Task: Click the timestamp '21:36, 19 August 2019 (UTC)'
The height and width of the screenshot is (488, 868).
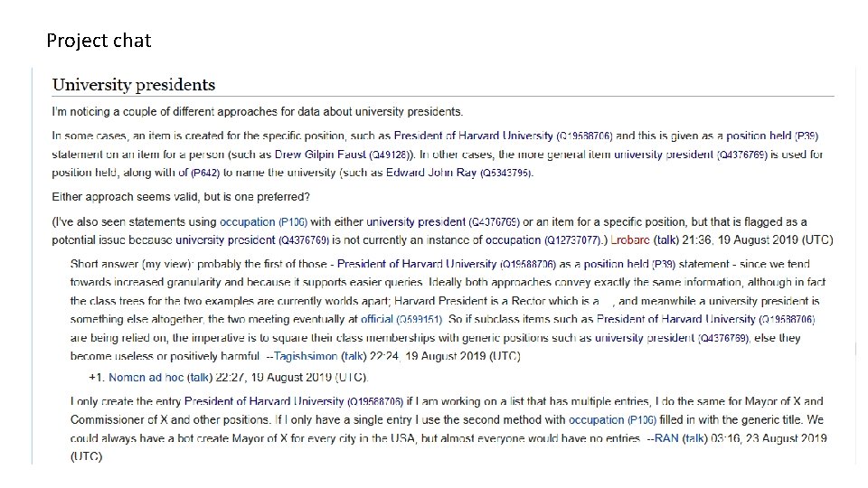Action: 758,240
